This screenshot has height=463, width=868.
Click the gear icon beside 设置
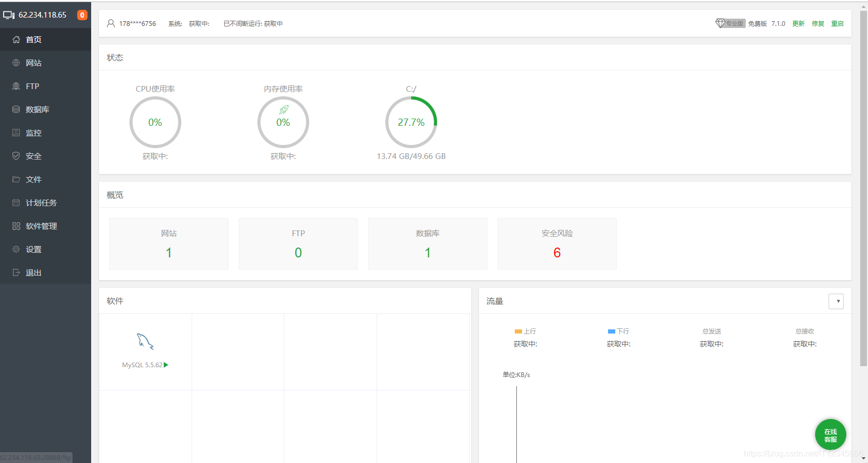(16, 249)
